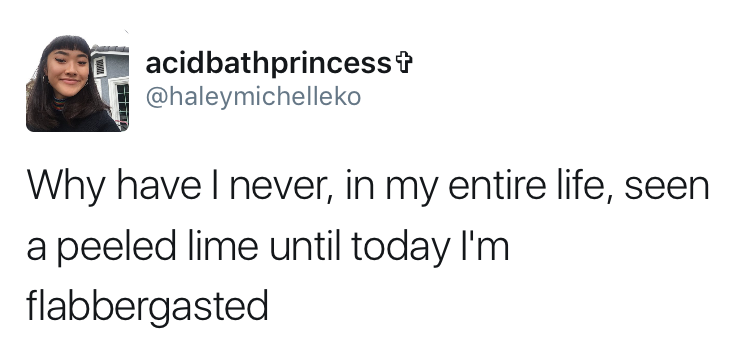Click the word "peeled" in the tweet text
Image resolution: width=747 pixels, height=362 pixels.
tap(116, 249)
